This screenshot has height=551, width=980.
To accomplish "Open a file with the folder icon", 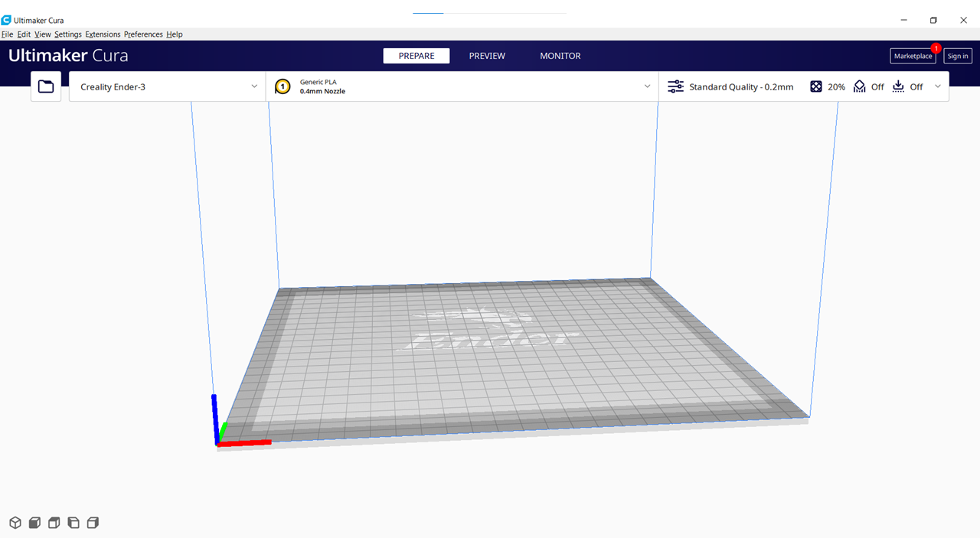I will pos(46,86).
